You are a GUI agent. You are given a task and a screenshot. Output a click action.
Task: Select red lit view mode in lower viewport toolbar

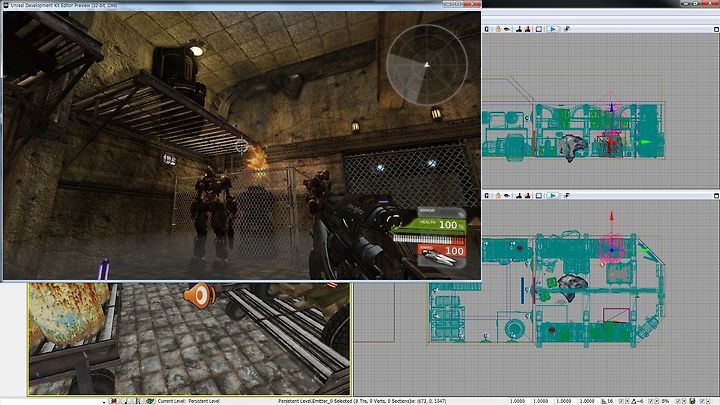pos(528,196)
